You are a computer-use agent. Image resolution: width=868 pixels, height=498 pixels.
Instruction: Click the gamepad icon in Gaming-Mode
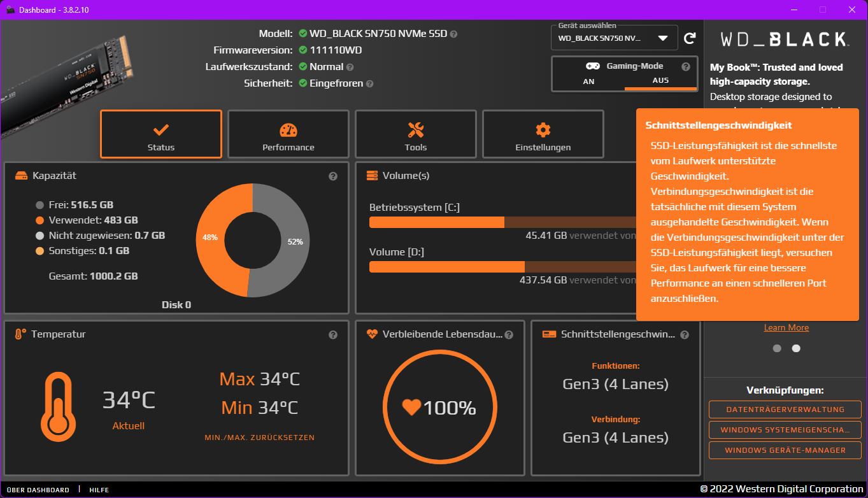[593, 66]
